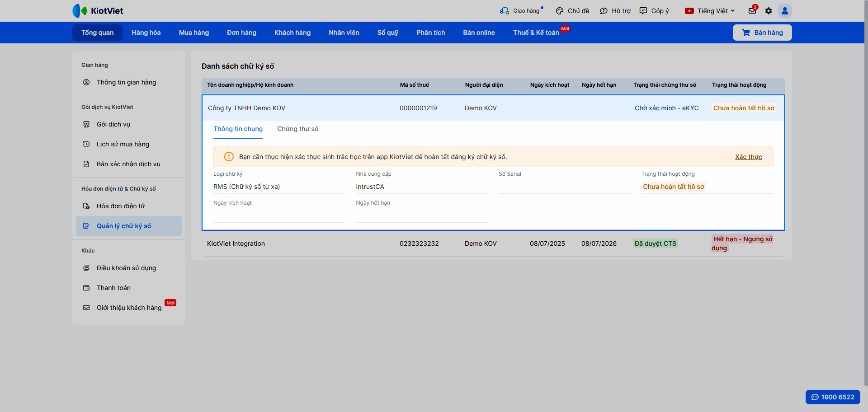The width and height of the screenshot is (868, 412).
Task: Click tax code 0000001219
Action: [x=418, y=108]
